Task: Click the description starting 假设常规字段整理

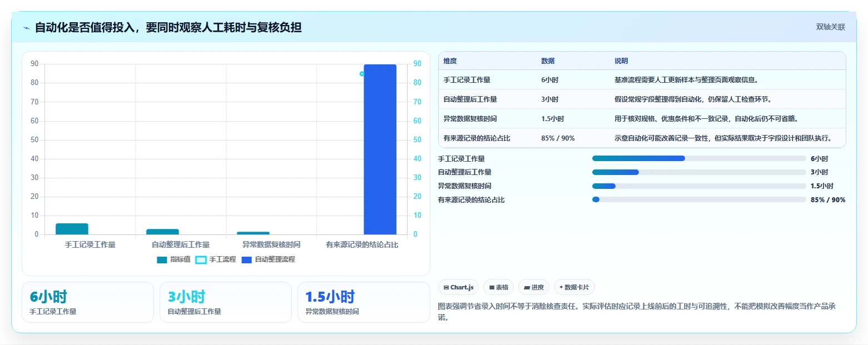Action: tap(693, 99)
